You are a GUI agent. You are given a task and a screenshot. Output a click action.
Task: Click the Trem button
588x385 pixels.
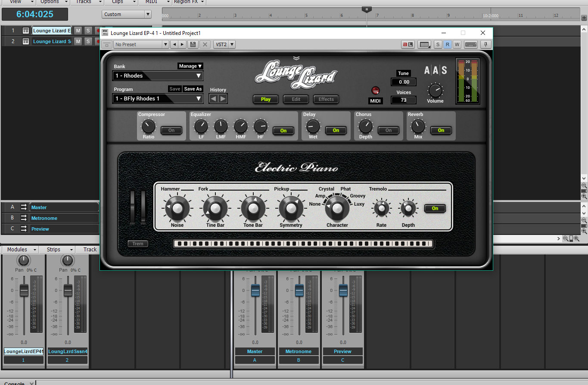point(138,244)
